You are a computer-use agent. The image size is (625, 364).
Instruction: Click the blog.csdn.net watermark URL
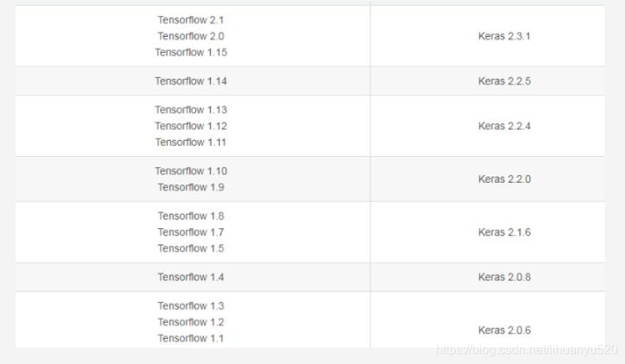point(527,350)
